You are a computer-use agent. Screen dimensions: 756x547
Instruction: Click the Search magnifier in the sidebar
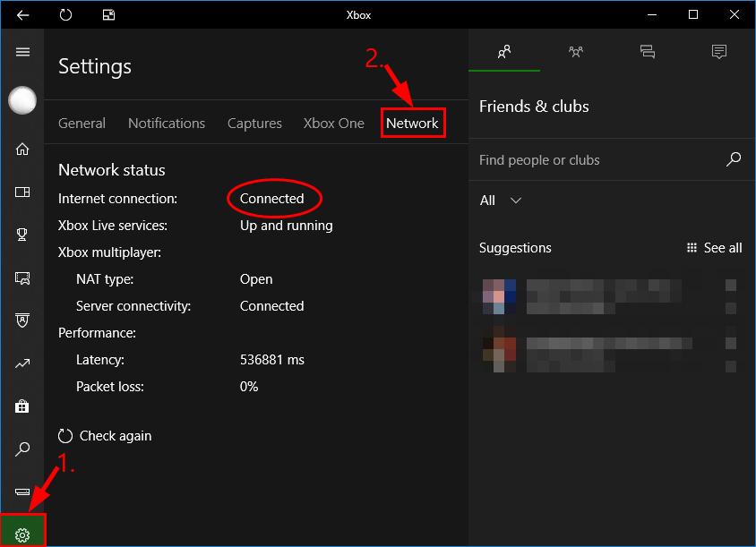pyautogui.click(x=22, y=449)
